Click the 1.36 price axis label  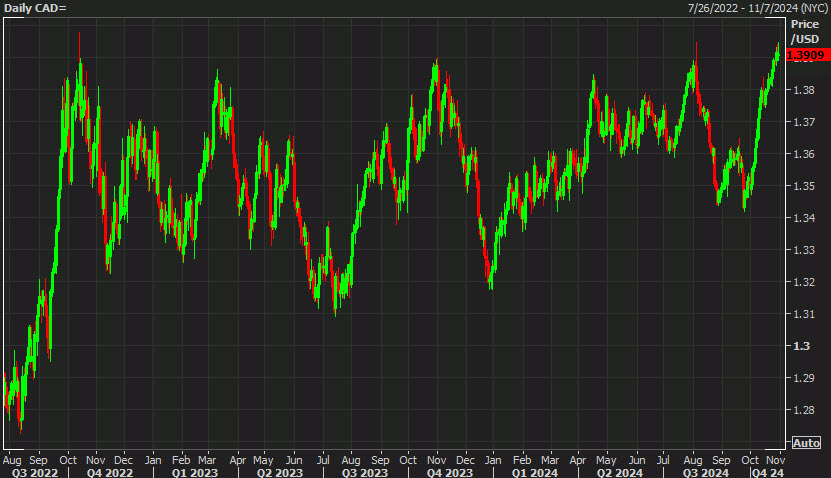[803, 154]
